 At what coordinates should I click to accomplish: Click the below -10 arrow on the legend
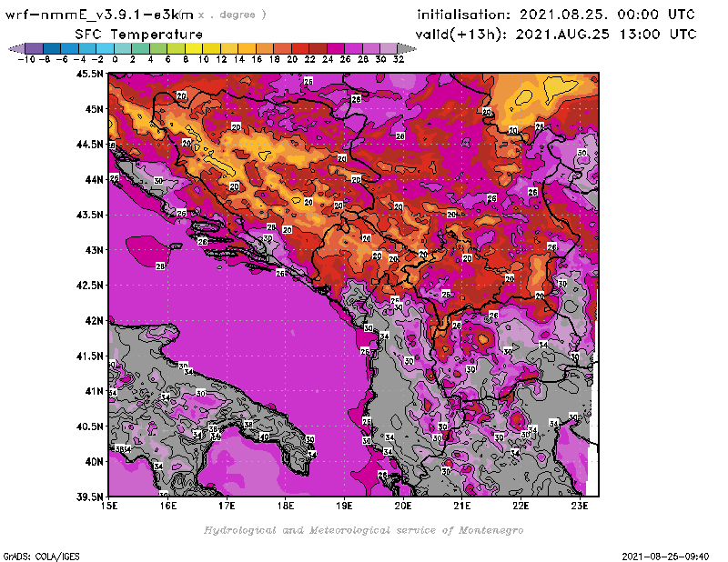point(17,48)
